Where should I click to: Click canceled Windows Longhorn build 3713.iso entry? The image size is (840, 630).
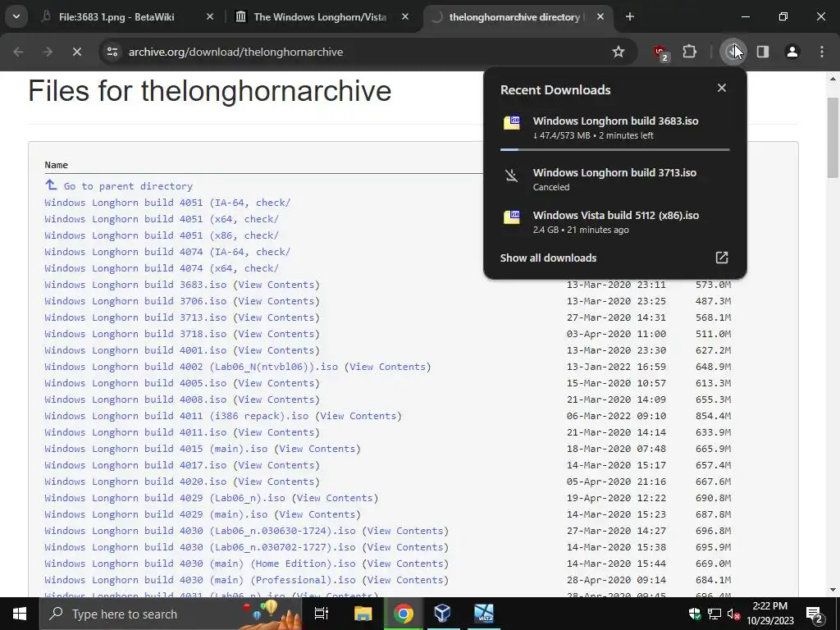[x=615, y=179]
